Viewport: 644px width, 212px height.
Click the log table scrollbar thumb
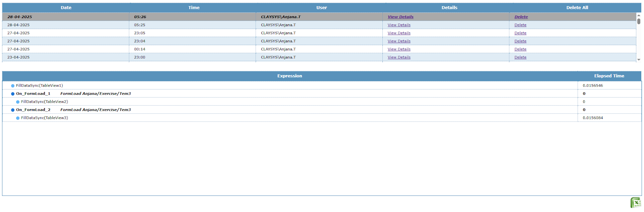[x=639, y=21]
